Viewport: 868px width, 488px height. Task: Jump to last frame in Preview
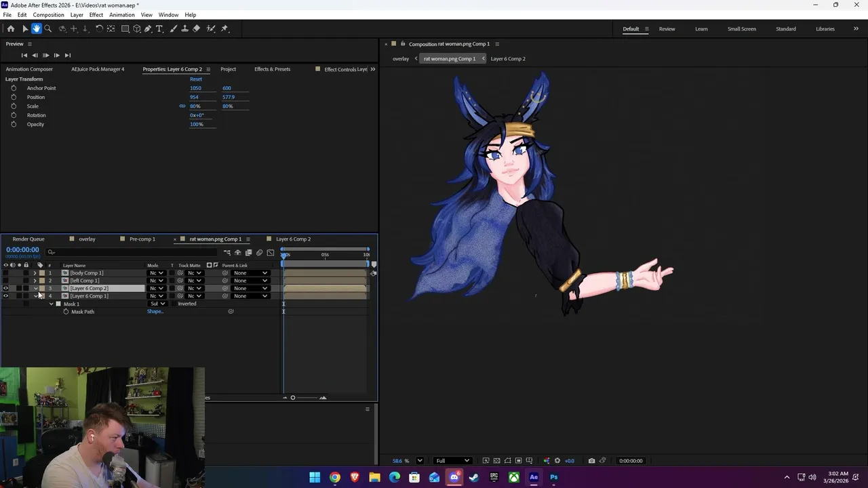point(67,55)
